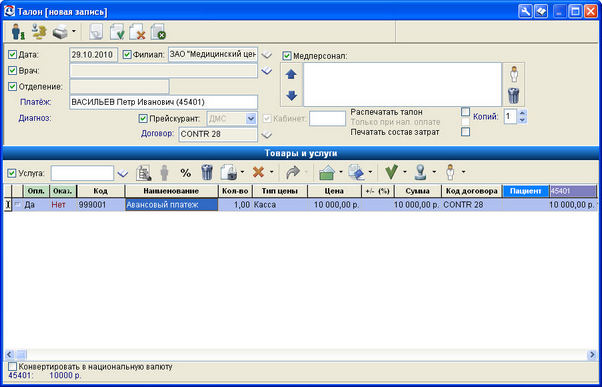Decrease the Копий count

click(522, 120)
